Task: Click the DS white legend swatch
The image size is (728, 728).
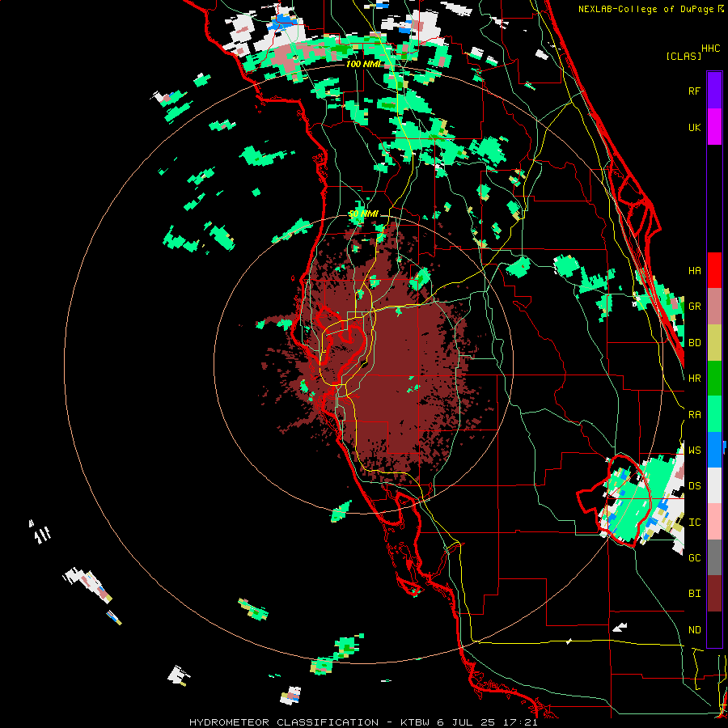Action: click(714, 485)
